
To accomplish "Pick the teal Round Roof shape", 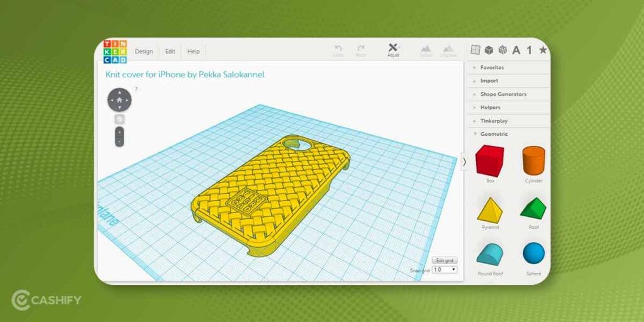I will [489, 255].
